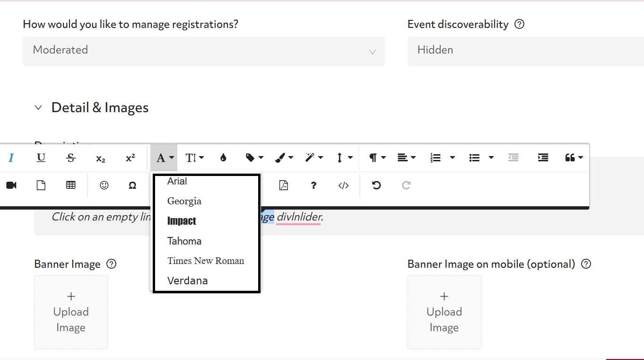Screen dimensions: 644x360
Task: Toggle italic formatting
Action: point(11,158)
